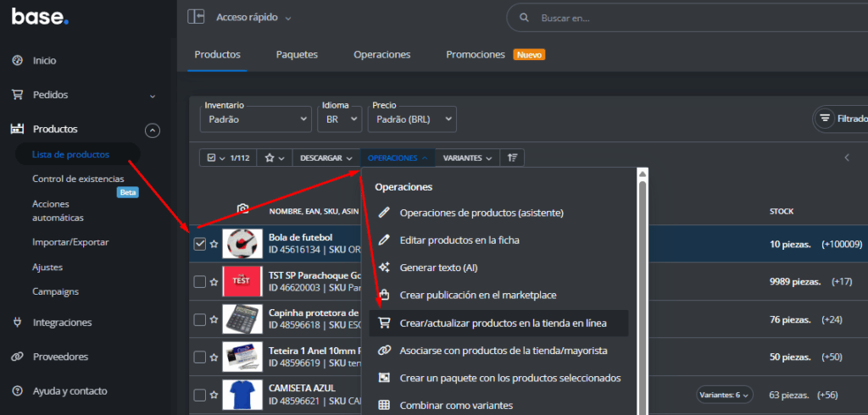This screenshot has width=868, height=415.
Task: Star the Bola de futebol product
Action: click(x=214, y=244)
